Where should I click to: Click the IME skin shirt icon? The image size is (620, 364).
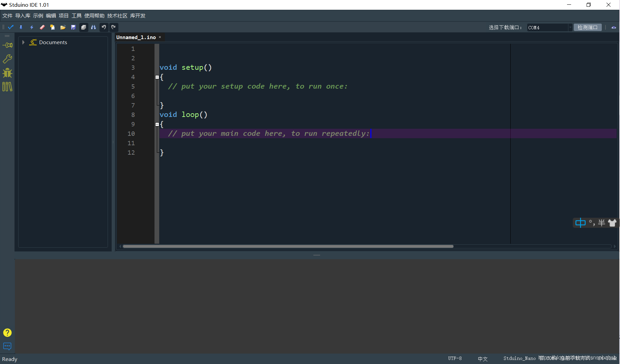(x=612, y=223)
